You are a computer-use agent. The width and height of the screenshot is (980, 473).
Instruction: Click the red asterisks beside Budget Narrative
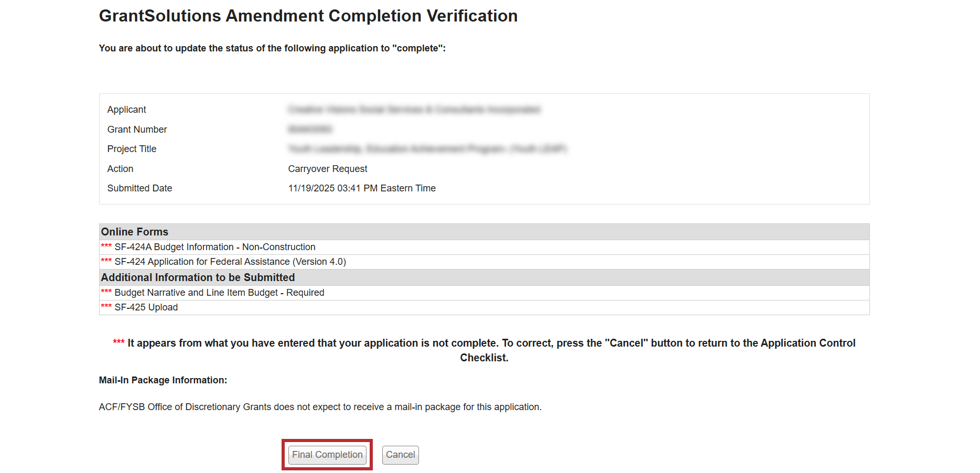tap(106, 292)
